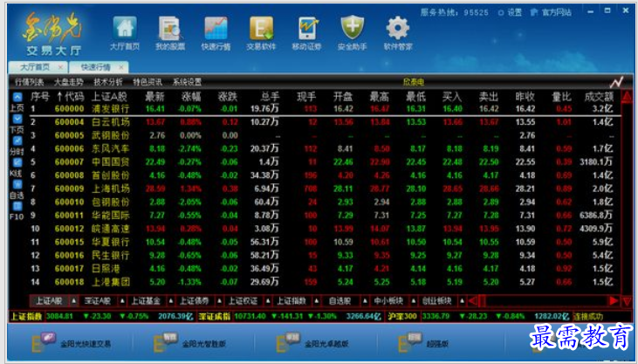The image size is (638, 364).
Task: Expand the arrow beside 自选股 tab
Action: pos(365,301)
